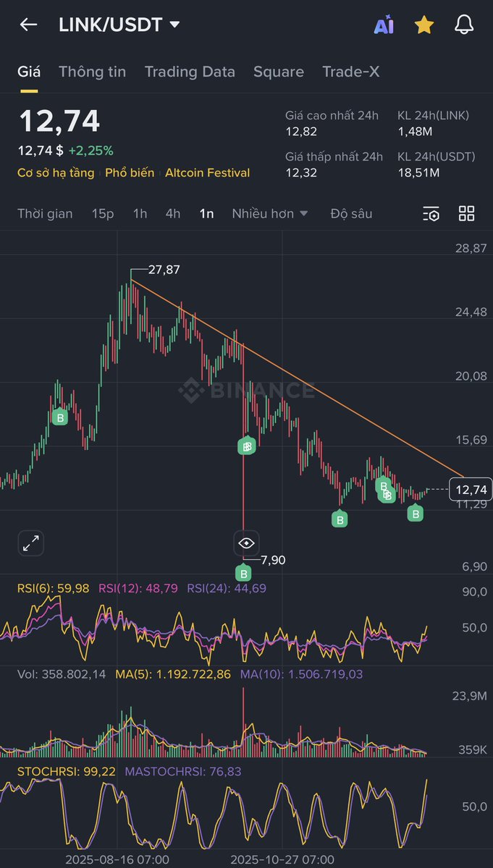493x868 pixels.
Task: Tap the +2,25% price change text
Action: [x=90, y=150]
